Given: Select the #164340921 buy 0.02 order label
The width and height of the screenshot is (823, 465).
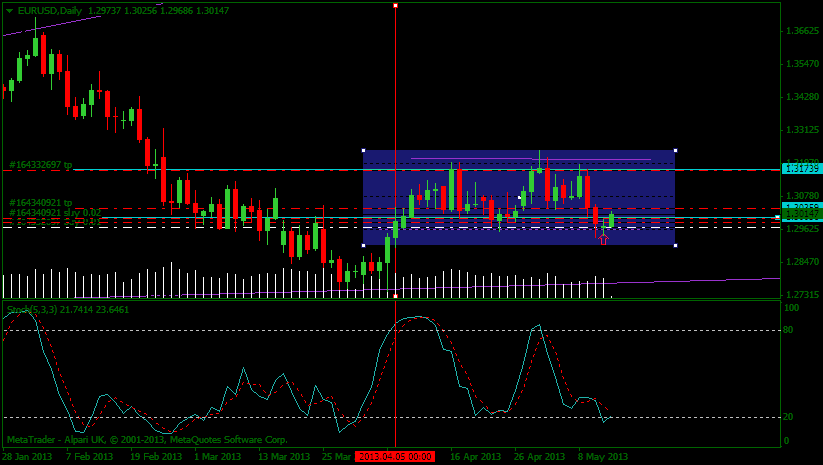Looking at the screenshot, I should (x=54, y=212).
